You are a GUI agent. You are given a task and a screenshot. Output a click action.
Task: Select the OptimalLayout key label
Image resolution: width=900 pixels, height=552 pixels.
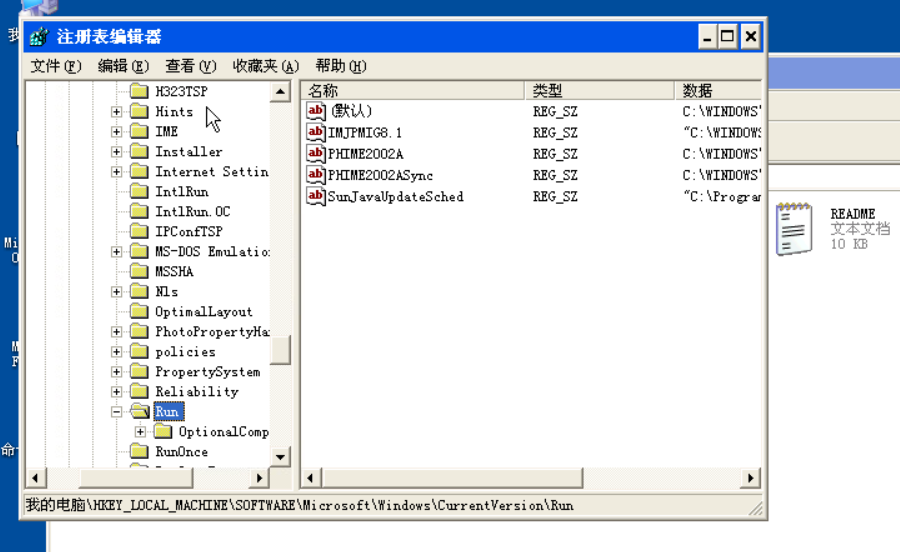[x=204, y=312]
